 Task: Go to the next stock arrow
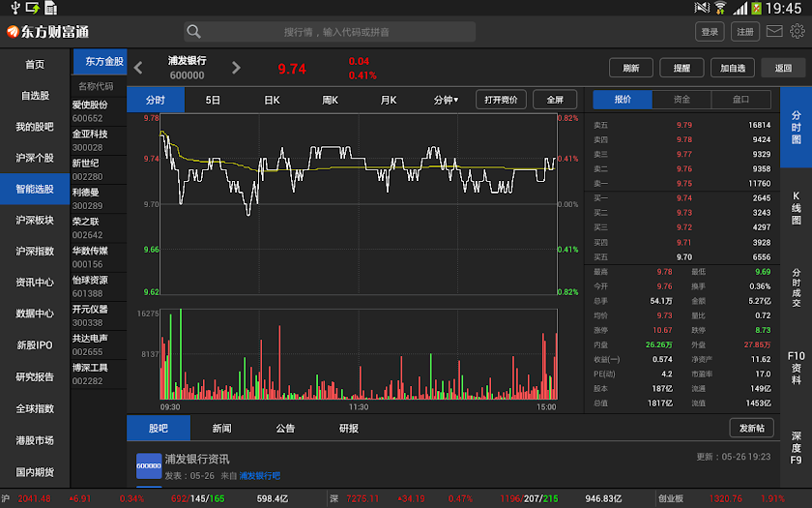point(236,68)
